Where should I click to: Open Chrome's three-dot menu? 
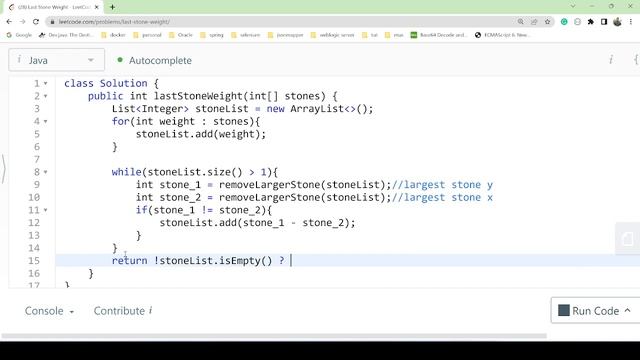(x=631, y=22)
